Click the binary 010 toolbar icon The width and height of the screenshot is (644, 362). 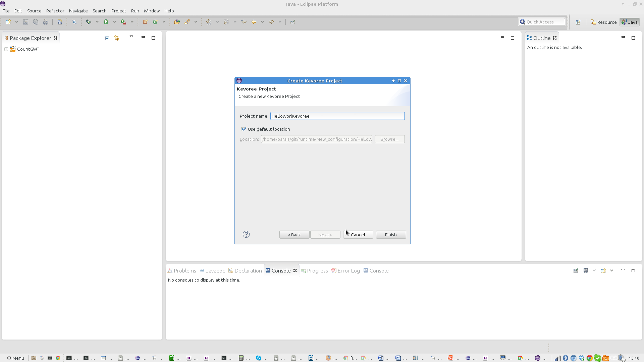click(60, 22)
